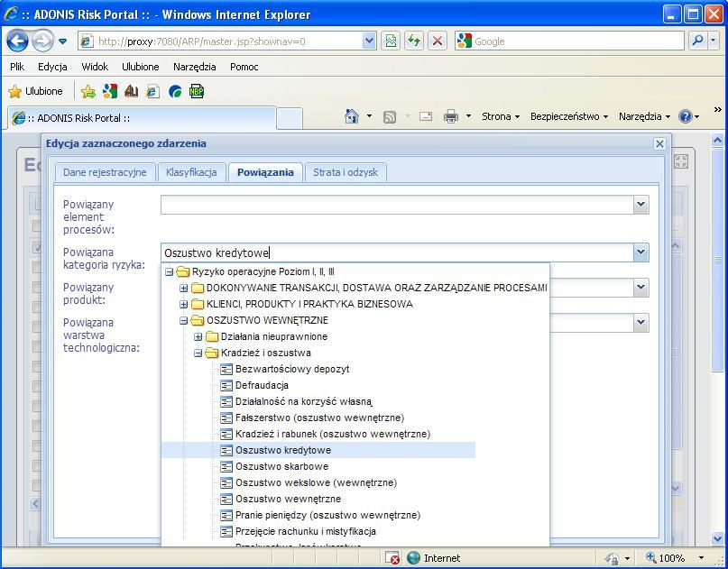Click the RSS feeds icon

pos(390,116)
